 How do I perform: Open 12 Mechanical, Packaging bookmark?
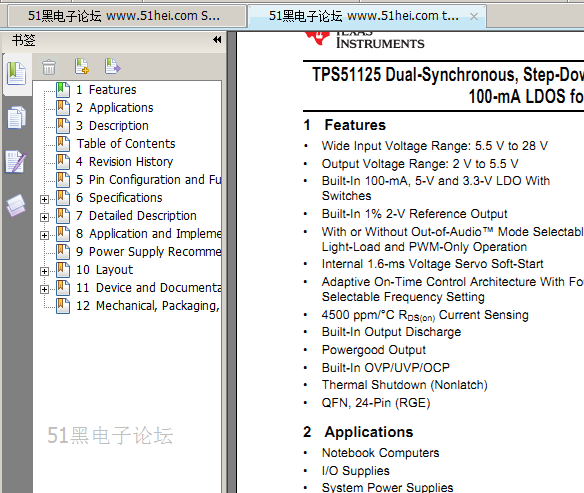coord(148,306)
